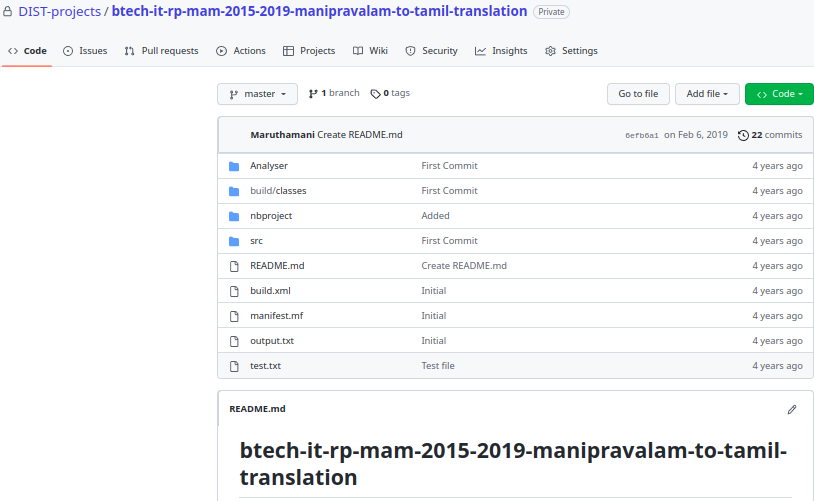This screenshot has height=501, width=814.
Task: Open the DIST-projects organization link
Action: point(59,12)
